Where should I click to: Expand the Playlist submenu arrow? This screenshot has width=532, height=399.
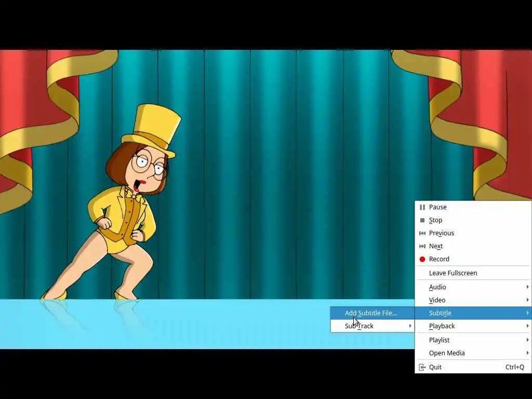pos(527,340)
